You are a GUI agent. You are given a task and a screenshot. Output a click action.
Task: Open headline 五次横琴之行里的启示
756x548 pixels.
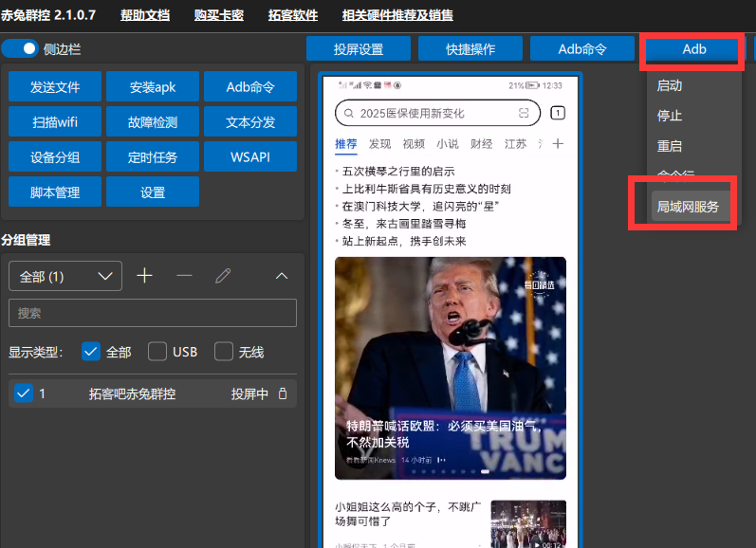tap(398, 171)
